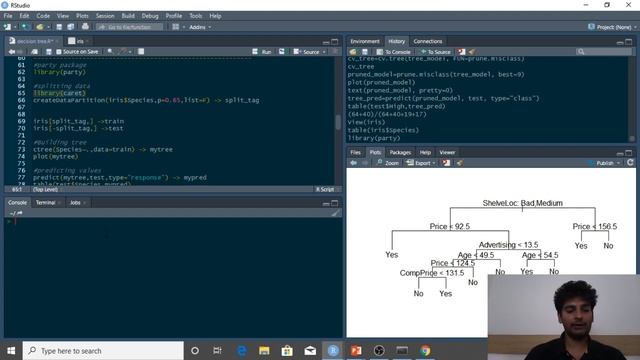
Task: Click the editor toolbar save icon
Action: tap(49, 52)
